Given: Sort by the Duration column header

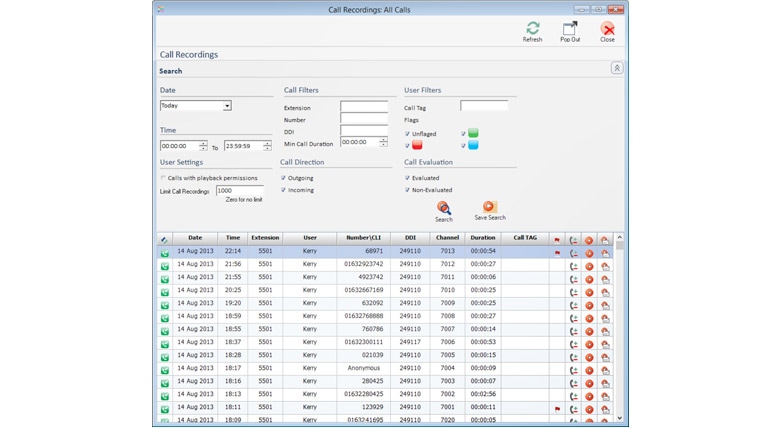Looking at the screenshot, I should coord(482,238).
